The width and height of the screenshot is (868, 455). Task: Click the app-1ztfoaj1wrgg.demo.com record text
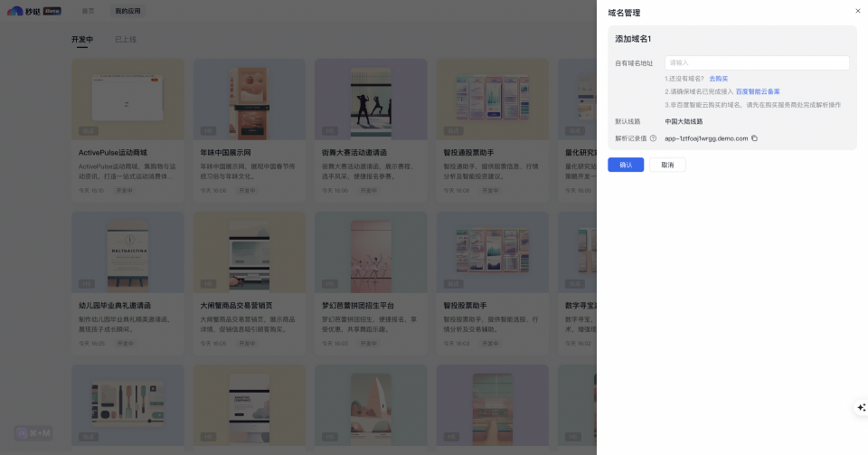pos(706,138)
